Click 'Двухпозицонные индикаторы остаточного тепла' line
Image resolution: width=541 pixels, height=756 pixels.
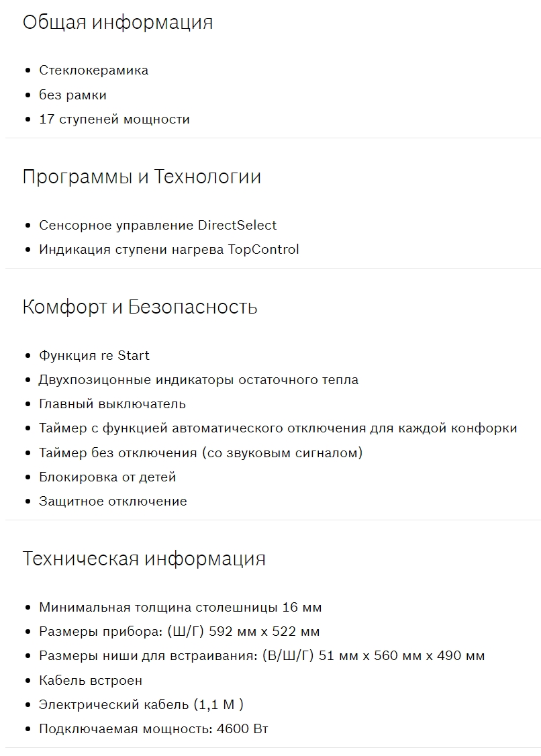(199, 380)
